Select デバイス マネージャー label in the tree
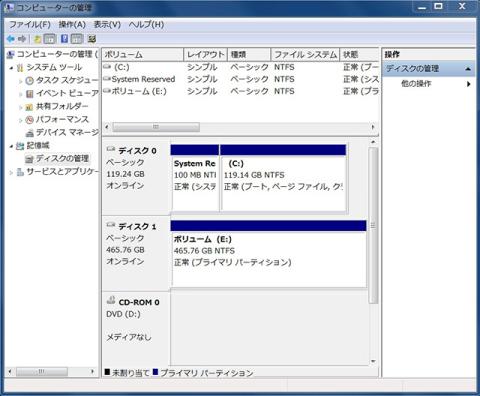Image resolution: width=480 pixels, height=396 pixels. 67,133
